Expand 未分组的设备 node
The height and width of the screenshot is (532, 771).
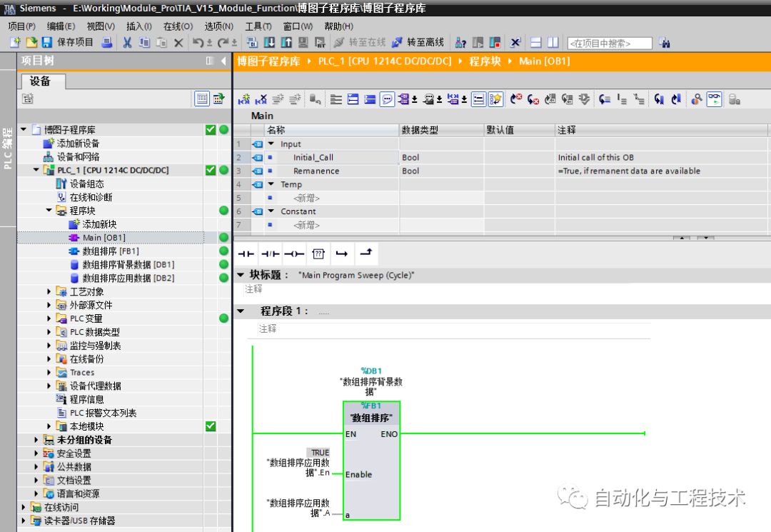[36, 440]
